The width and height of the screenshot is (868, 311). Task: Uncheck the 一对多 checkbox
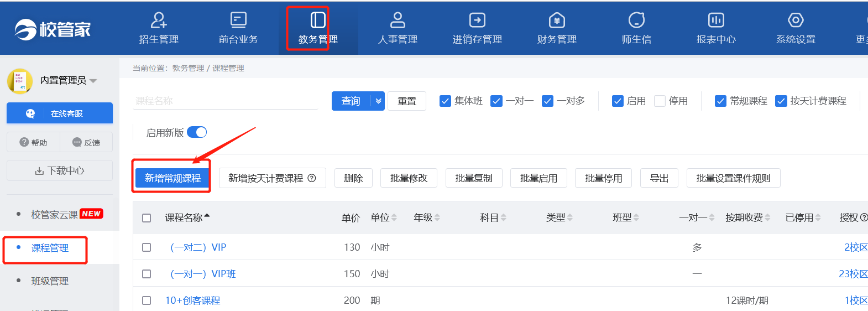tap(548, 101)
